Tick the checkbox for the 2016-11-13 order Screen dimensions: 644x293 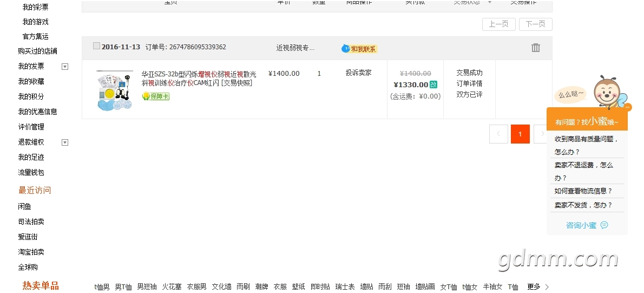[96, 46]
